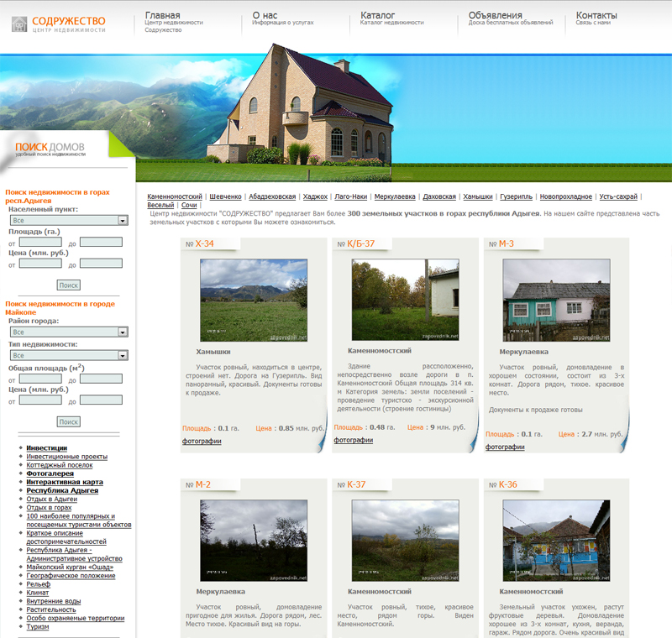
Task: Open фотографии link for listing М-3
Action: (x=505, y=447)
